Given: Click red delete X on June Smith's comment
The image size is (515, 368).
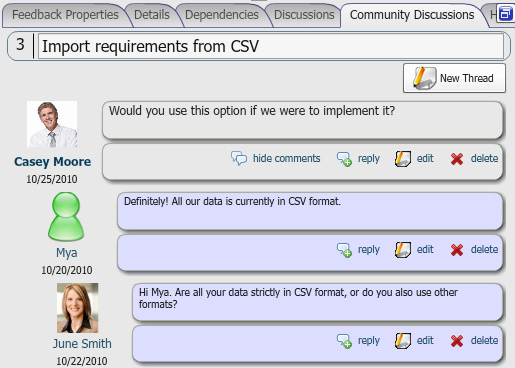Looking at the screenshot, I should pos(457,341).
